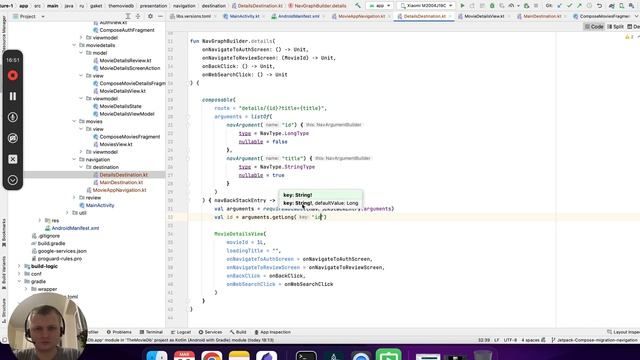Pause the screen recording
This screenshot has width=640, height=360.
(13, 96)
